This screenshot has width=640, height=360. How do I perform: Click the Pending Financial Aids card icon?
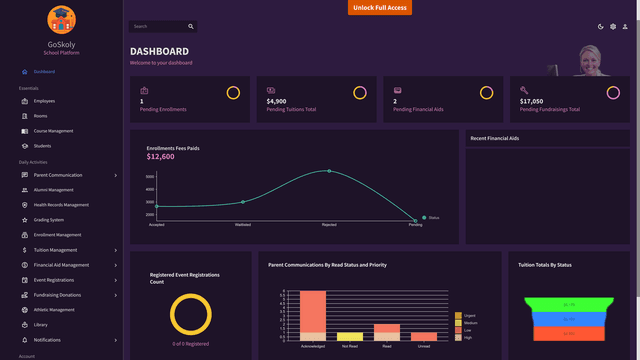397,90
